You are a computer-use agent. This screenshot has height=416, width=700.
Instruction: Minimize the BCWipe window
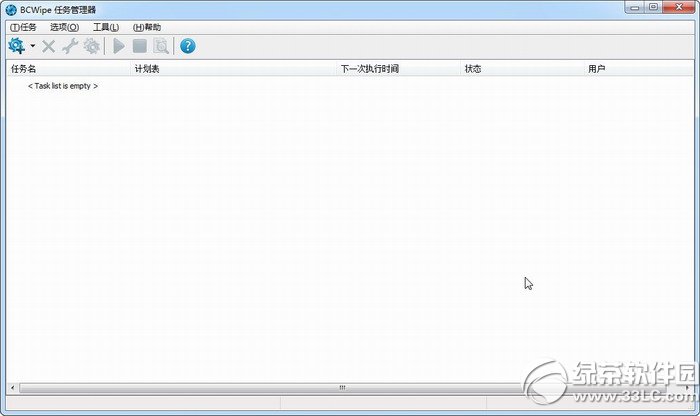[x=635, y=8]
